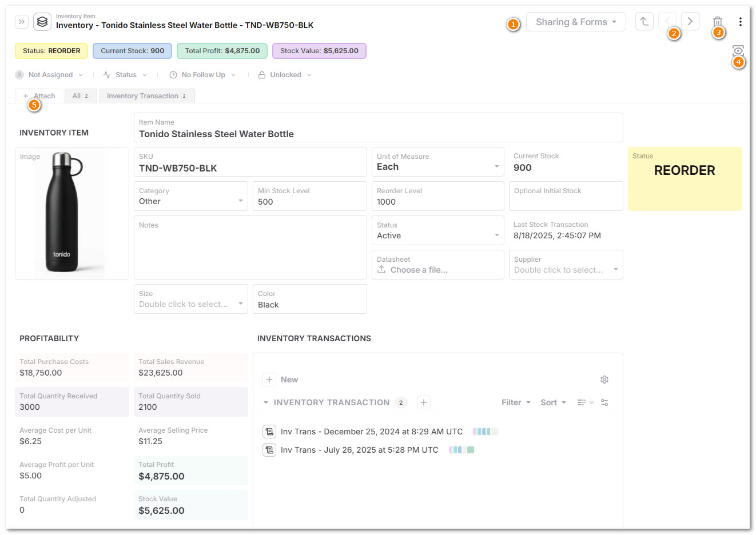This screenshot has height=535, width=756.
Task: Go up to parent record arrow
Action: 644,22
